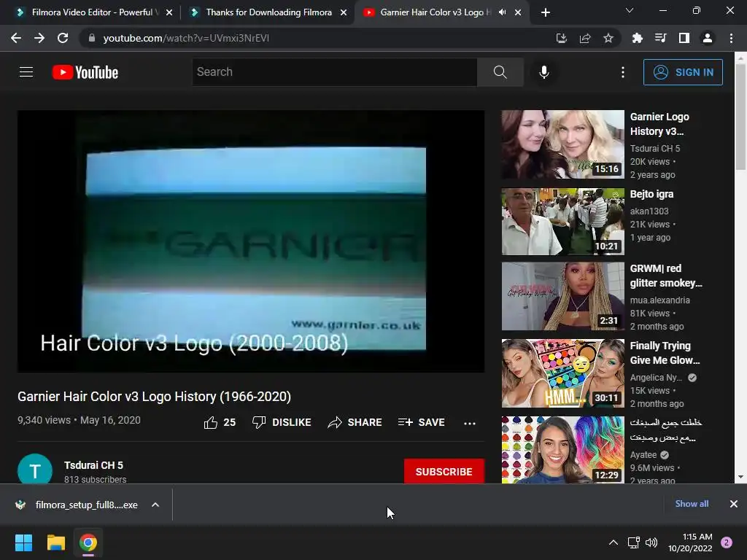This screenshot has width=747, height=560.
Task: Open a new browser tab
Action: tap(546, 12)
